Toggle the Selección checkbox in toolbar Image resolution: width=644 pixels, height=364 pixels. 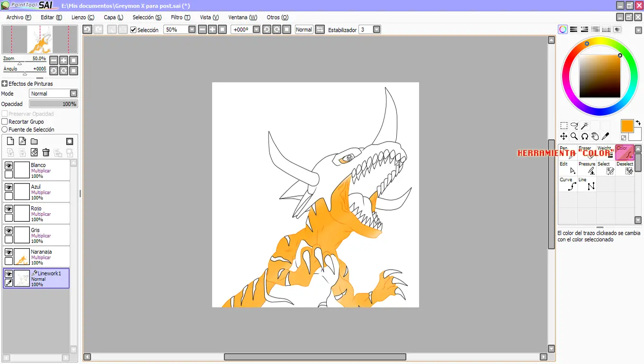[134, 30]
